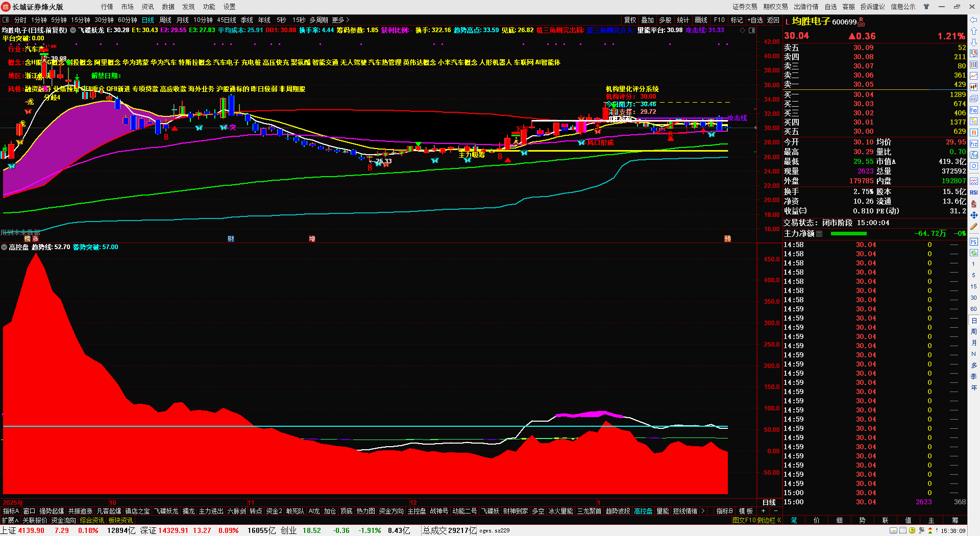Toggle the 复权 adjustment option
Screen dimensions: 980x536
pyautogui.click(x=630, y=20)
